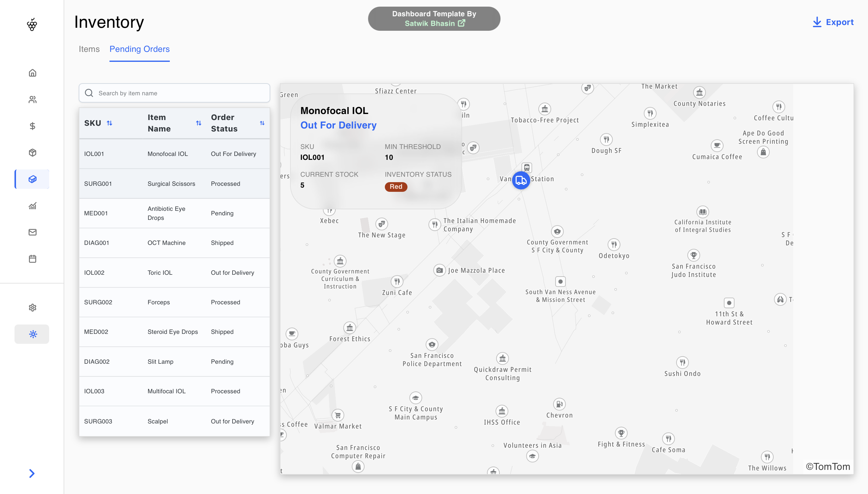Expand sidebar with chevron arrow

coord(32,473)
